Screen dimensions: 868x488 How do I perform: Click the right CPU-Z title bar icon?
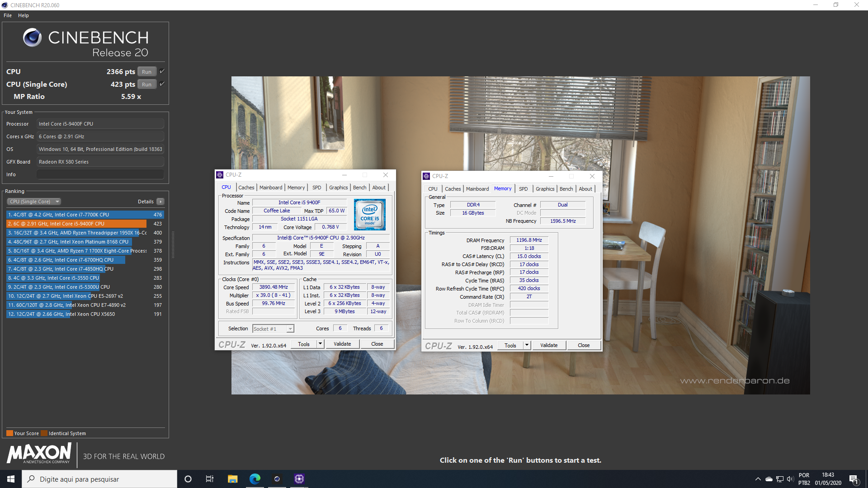[x=426, y=176]
